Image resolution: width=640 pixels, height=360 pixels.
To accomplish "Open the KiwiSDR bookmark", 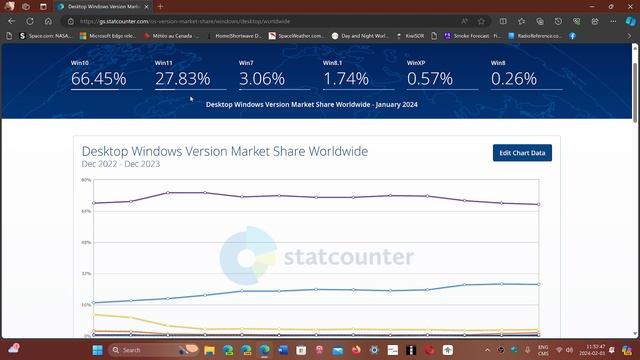I will pos(411,36).
